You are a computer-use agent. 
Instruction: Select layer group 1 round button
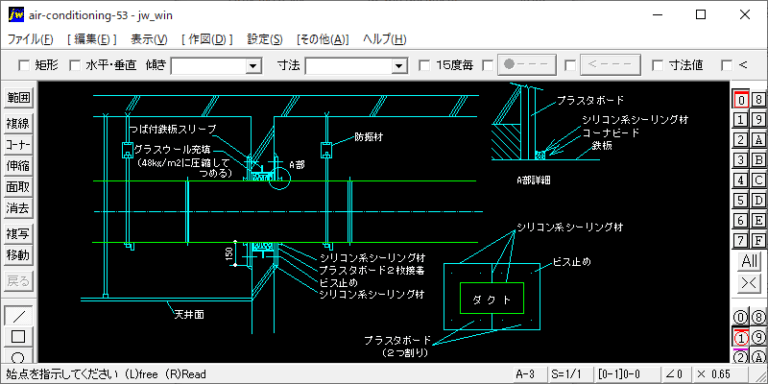point(741,337)
